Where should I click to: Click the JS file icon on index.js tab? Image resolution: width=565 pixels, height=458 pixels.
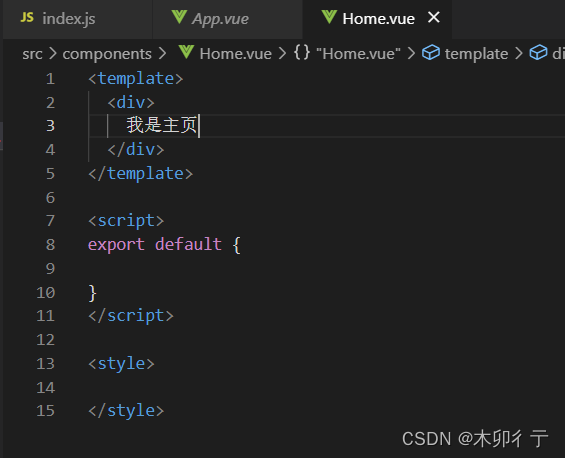[27, 17]
